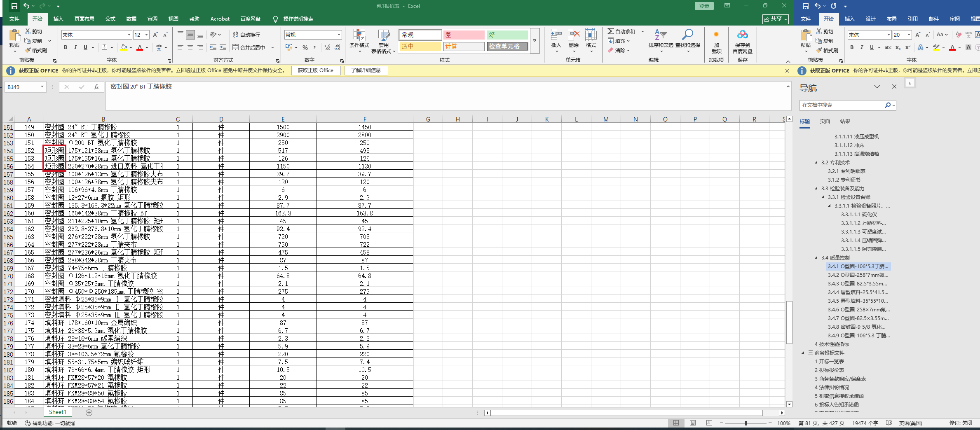Jump to 2 投标报价表 heading in navigation
This screenshot has height=430, width=980.
pos(829,370)
